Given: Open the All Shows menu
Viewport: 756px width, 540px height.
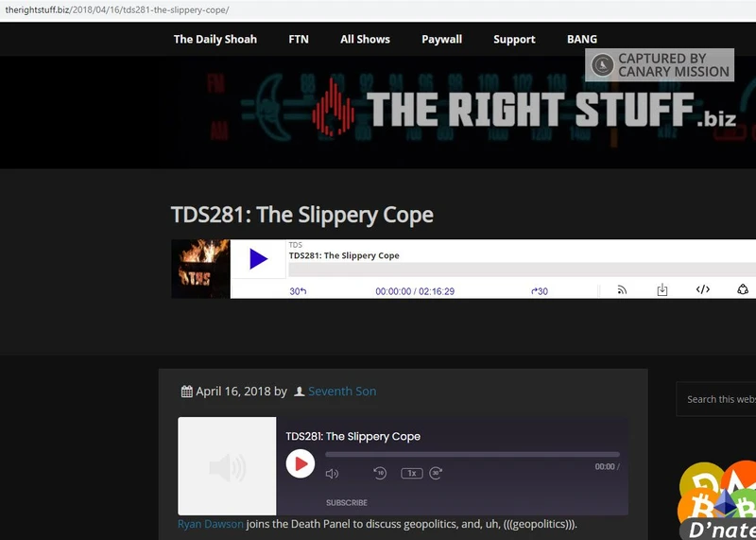Looking at the screenshot, I should pos(365,39).
